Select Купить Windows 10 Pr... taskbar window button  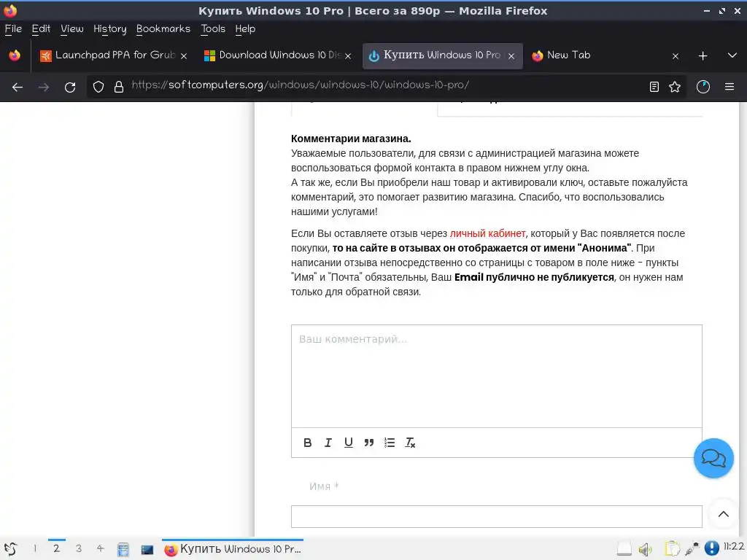[233, 549]
